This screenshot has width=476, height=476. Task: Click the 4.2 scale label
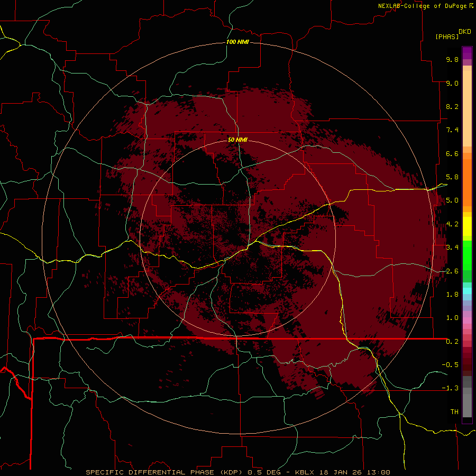pos(452,224)
